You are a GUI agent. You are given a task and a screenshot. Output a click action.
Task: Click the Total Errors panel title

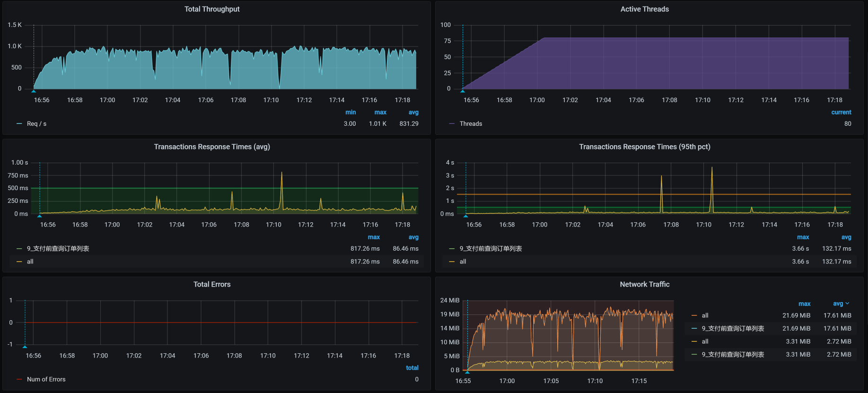click(212, 284)
